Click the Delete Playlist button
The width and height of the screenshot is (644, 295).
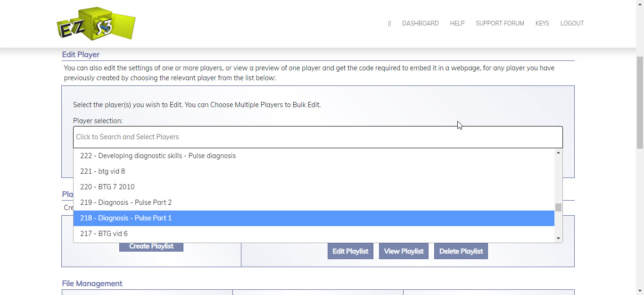461,251
